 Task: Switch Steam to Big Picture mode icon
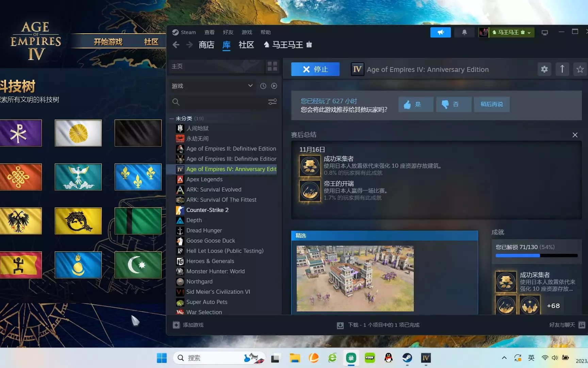(545, 32)
